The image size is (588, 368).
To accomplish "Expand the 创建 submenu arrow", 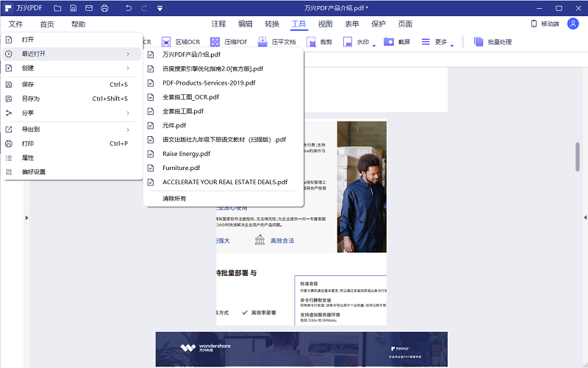I will (128, 68).
